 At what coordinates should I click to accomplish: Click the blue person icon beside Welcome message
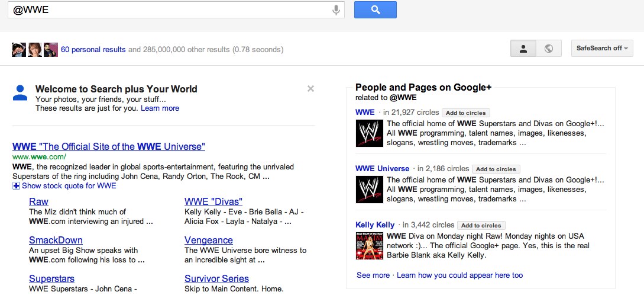pyautogui.click(x=20, y=93)
